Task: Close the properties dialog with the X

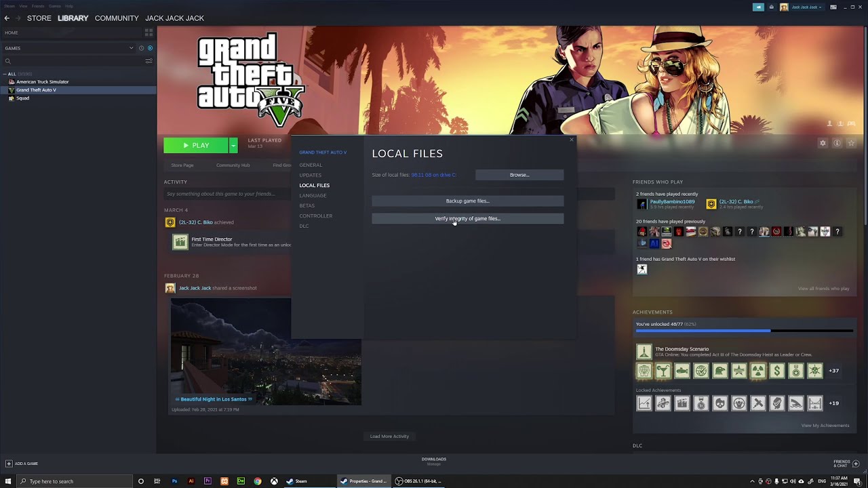Action: coord(571,140)
